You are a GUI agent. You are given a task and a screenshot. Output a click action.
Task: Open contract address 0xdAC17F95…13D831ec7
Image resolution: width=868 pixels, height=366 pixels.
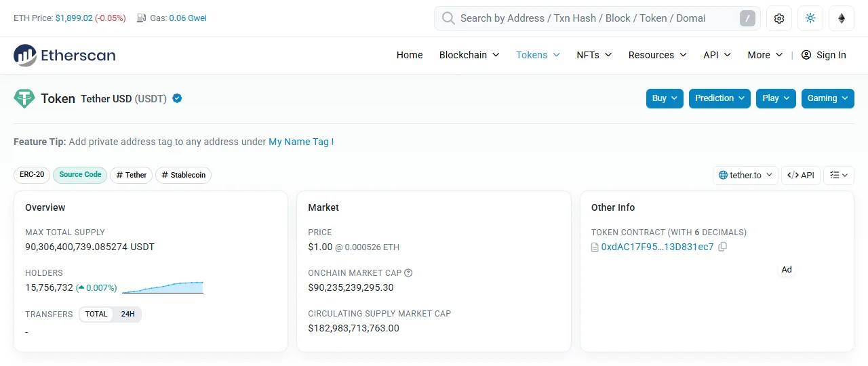[x=657, y=247]
